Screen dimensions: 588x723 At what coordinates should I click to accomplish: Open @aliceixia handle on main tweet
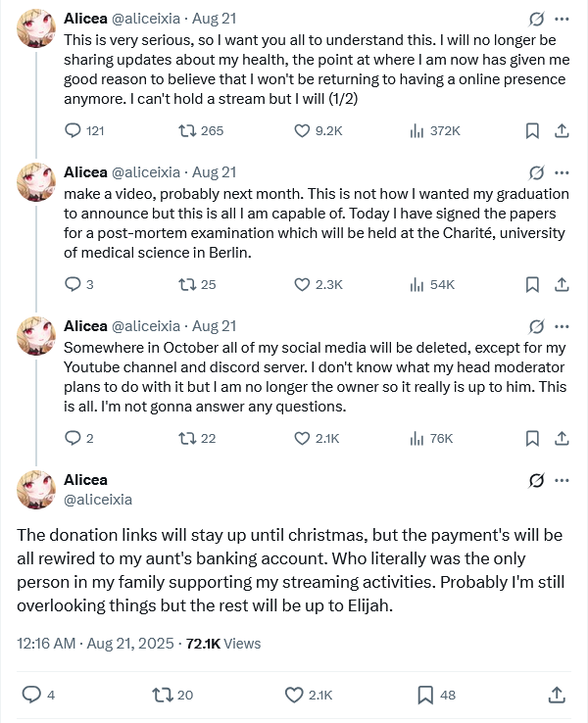[x=98, y=500]
